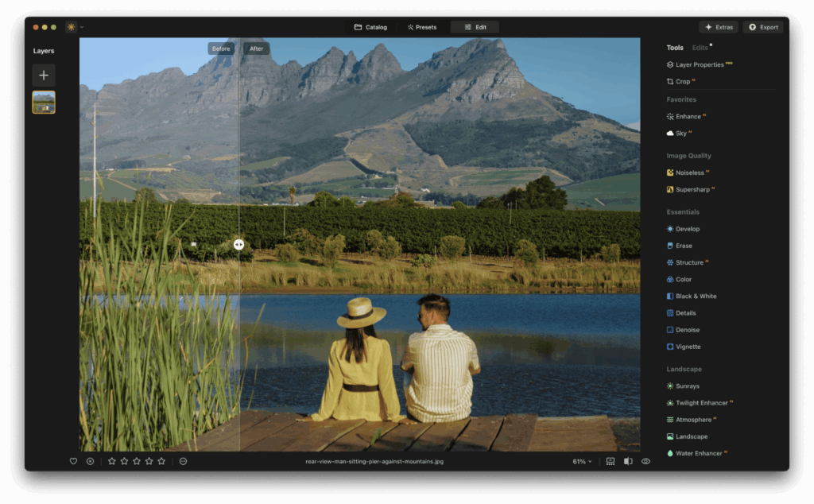Switch to the Presets tab

tap(421, 26)
